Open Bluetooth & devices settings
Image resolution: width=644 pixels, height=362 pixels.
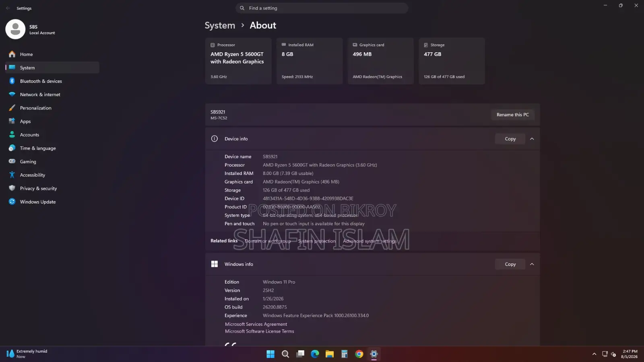(x=52, y=81)
